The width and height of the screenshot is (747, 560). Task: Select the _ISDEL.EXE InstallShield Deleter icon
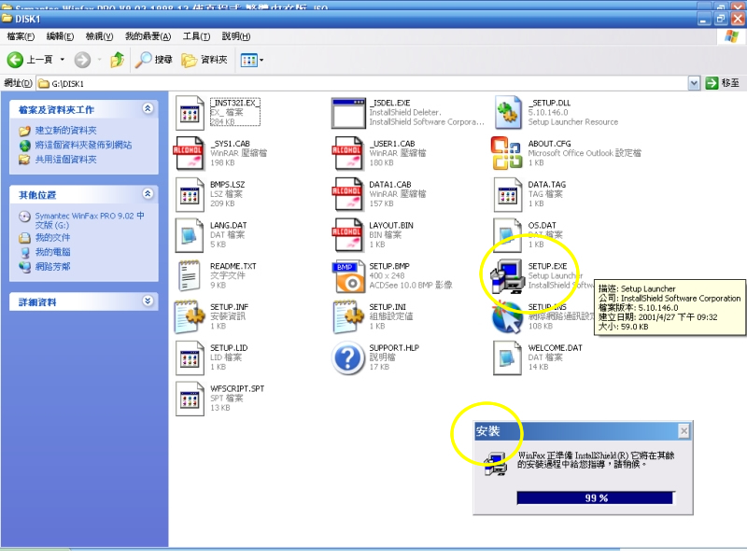coord(348,113)
